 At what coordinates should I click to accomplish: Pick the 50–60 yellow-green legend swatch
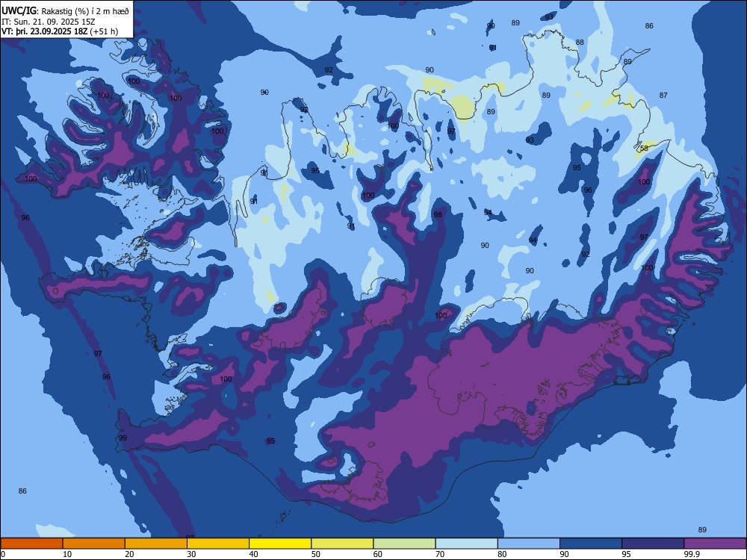(342, 544)
